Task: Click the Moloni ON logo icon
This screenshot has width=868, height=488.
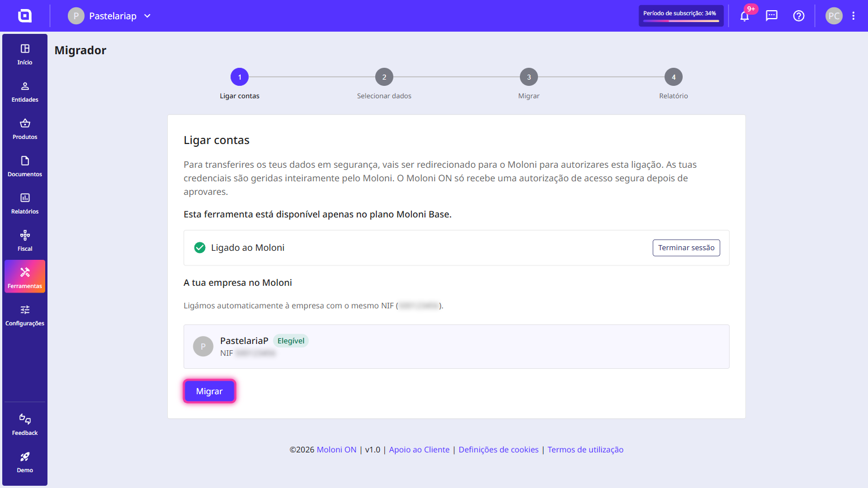Action: [x=25, y=16]
